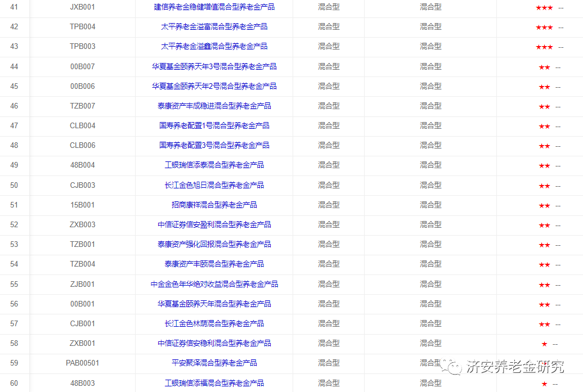This screenshot has height=392, width=583.
Task: Click row number 50
Action: [x=14, y=185]
